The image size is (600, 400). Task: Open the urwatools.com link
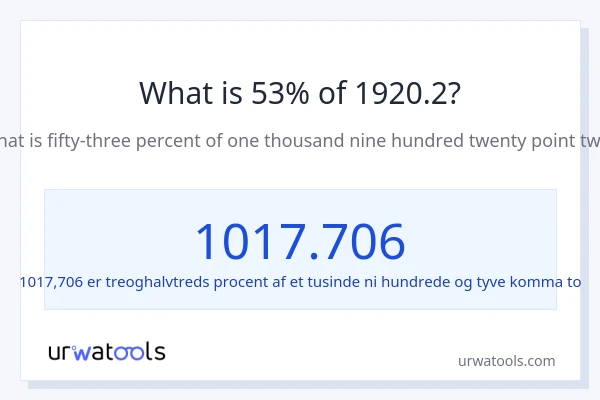click(x=506, y=361)
